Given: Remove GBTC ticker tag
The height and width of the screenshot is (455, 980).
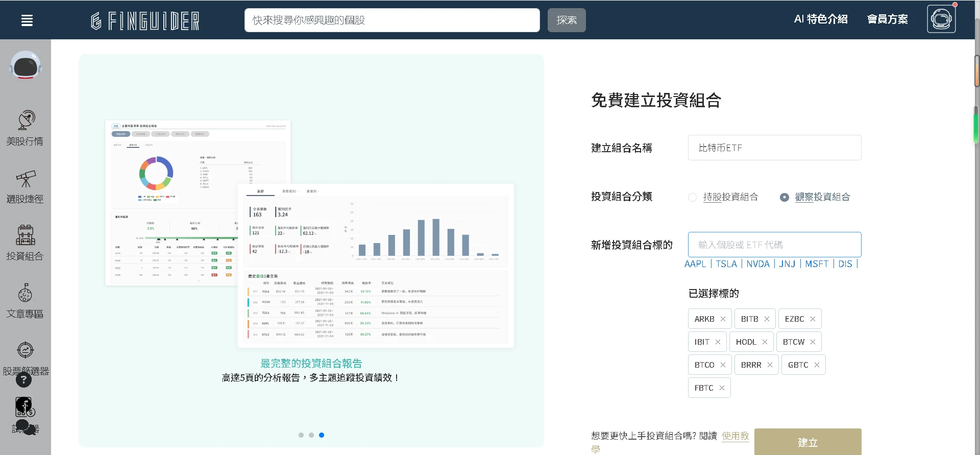Looking at the screenshot, I should tap(817, 365).
